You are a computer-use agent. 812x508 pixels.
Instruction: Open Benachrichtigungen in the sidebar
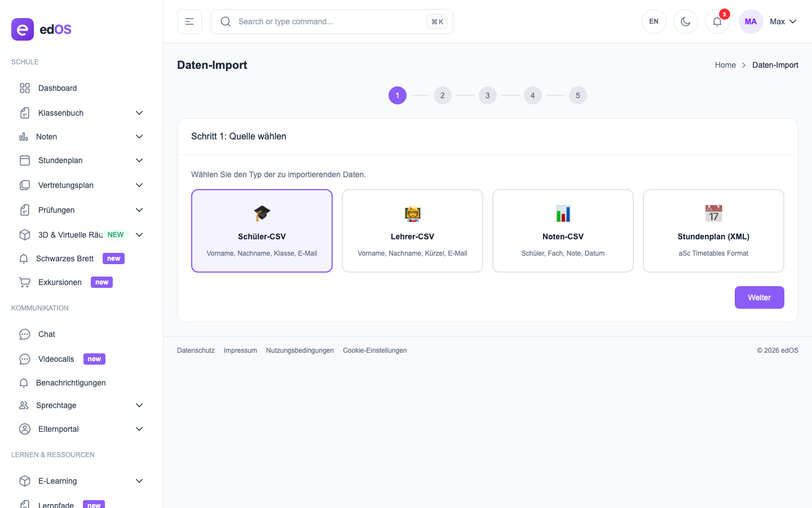coord(71,383)
